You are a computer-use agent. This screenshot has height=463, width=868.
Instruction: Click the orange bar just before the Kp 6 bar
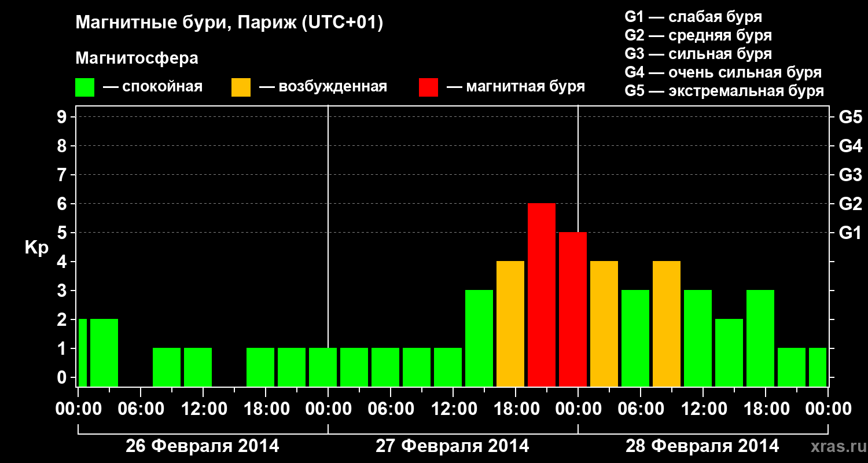coord(510,324)
